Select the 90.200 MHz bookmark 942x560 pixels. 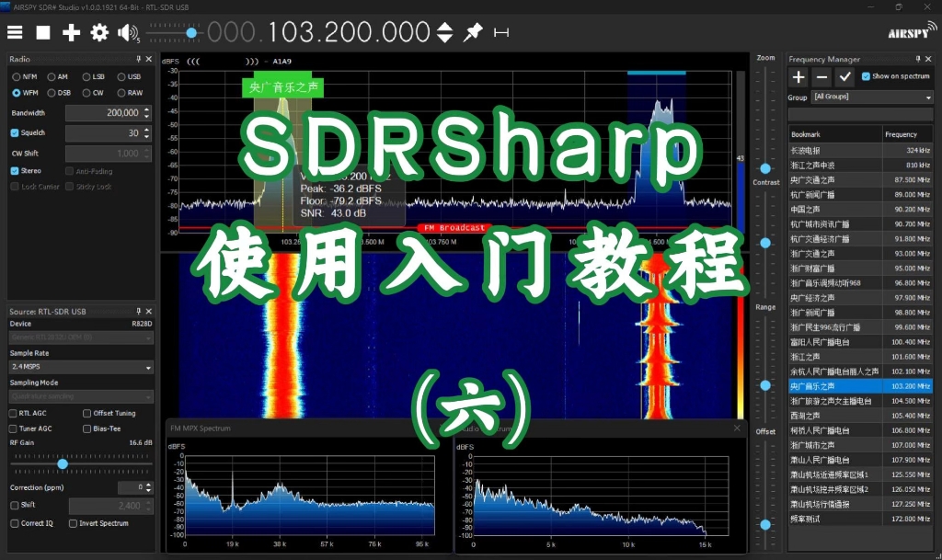860,210
